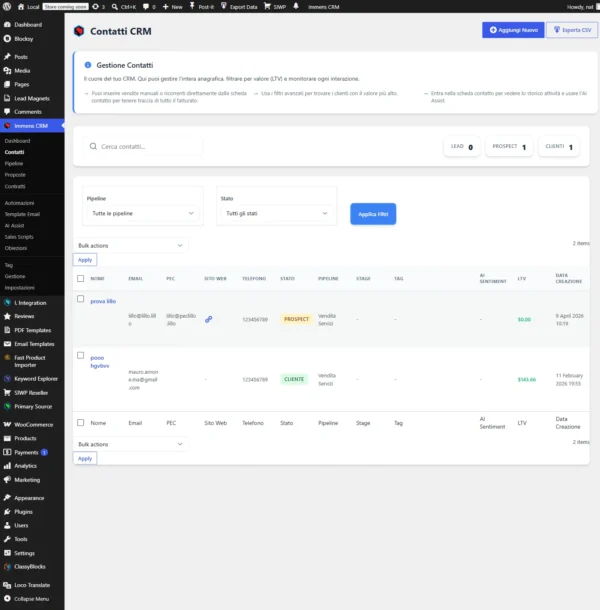The width and height of the screenshot is (600, 610).
Task: Click into the Cerca contatti search field
Action: (x=143, y=146)
